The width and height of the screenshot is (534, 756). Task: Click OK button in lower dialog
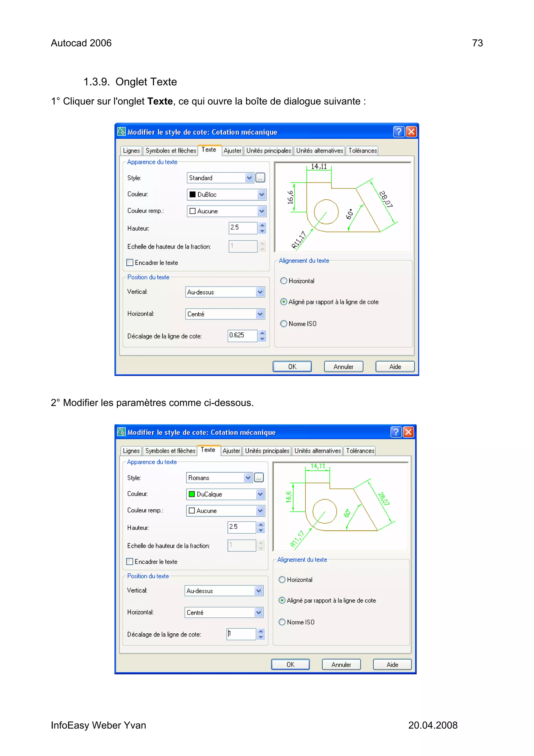click(290, 664)
